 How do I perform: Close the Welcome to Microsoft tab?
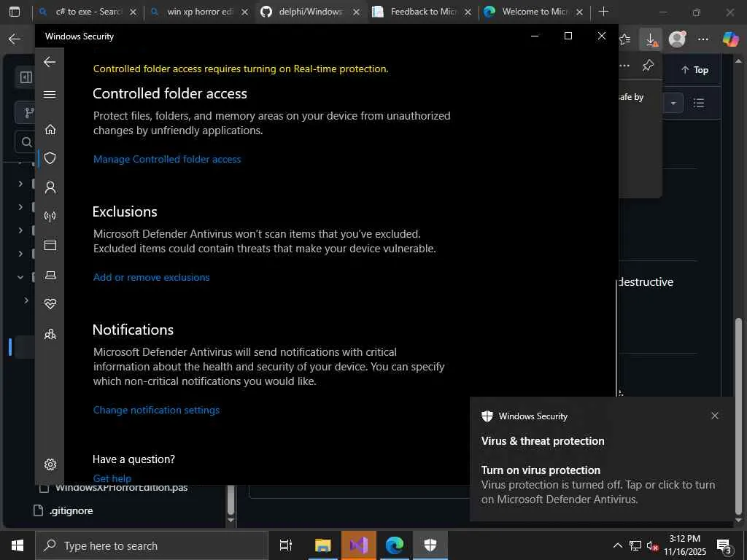[579, 12]
